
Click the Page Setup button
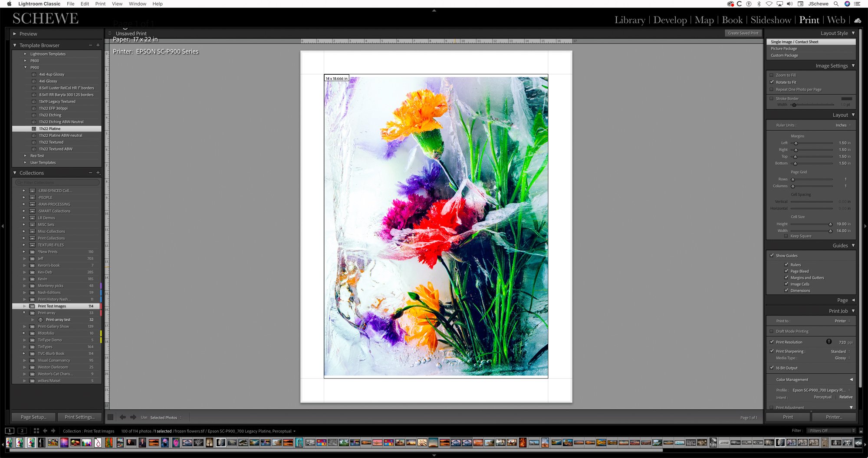click(33, 417)
